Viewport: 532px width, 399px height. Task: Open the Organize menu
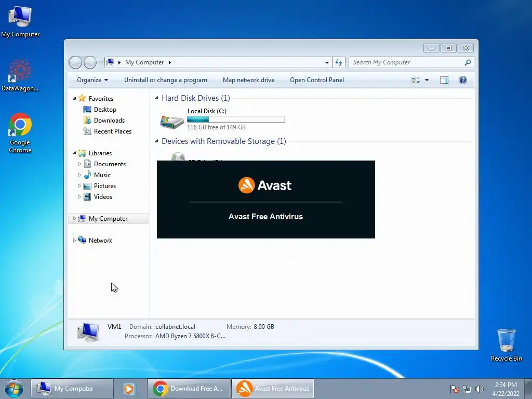[92, 80]
